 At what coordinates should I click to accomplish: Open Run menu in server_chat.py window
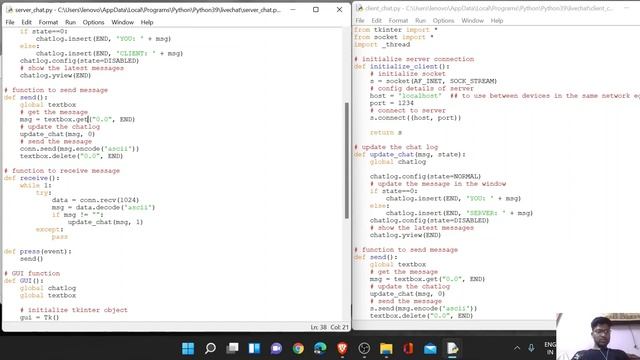click(x=71, y=22)
